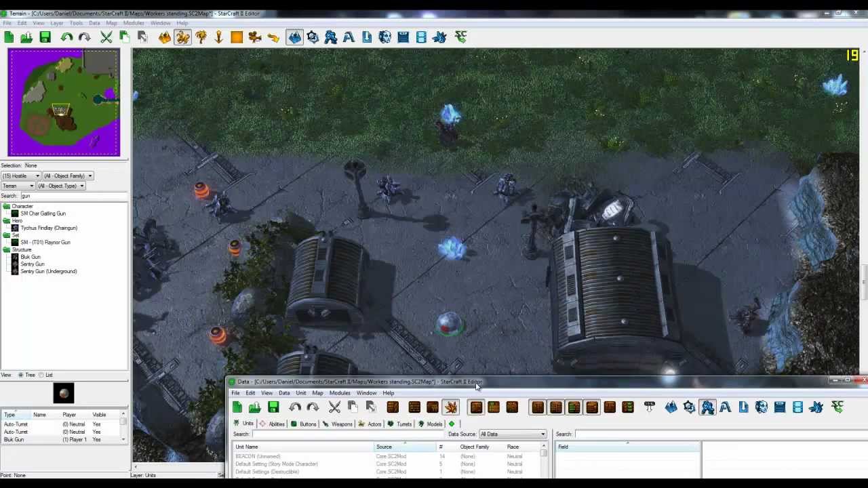868x488 pixels.
Task: Click the Paste icon in Terrain toolbar
Action: [142, 37]
